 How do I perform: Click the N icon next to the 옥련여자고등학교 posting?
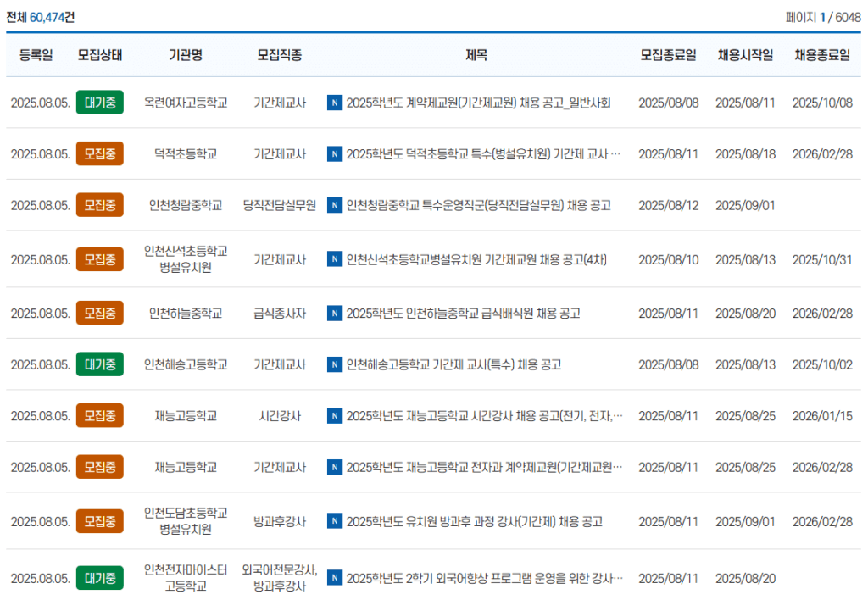334,103
